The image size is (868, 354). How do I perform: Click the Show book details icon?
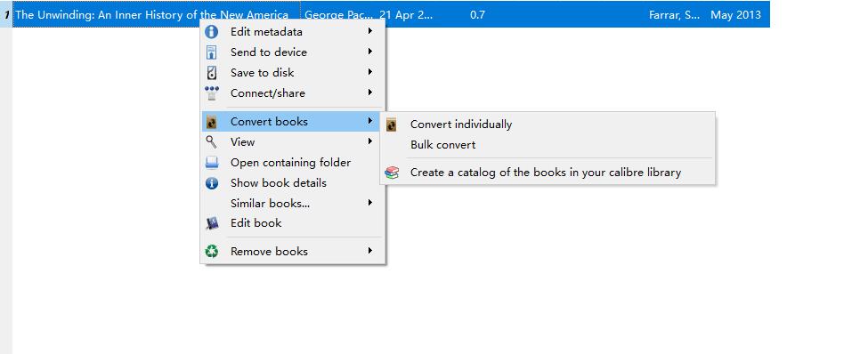click(x=212, y=183)
